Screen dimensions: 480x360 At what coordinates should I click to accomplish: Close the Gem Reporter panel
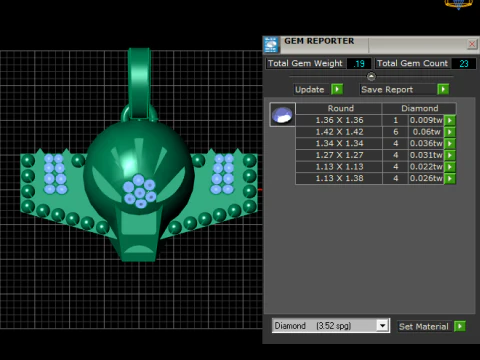(472, 44)
